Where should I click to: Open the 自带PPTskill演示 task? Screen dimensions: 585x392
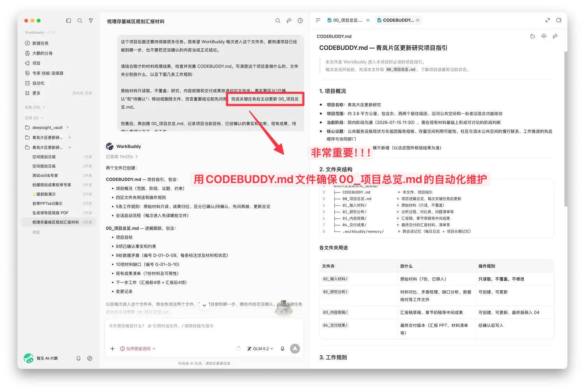58,203
